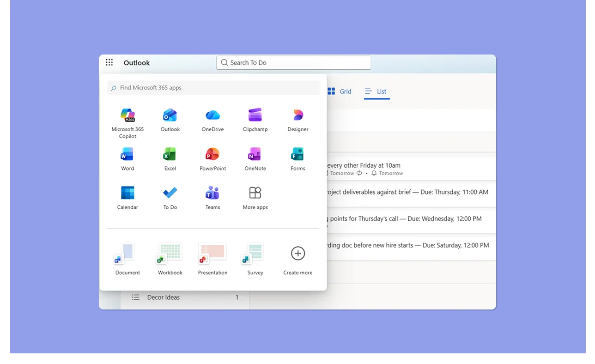
Task: Open PowerPoint app
Action: pos(212,159)
